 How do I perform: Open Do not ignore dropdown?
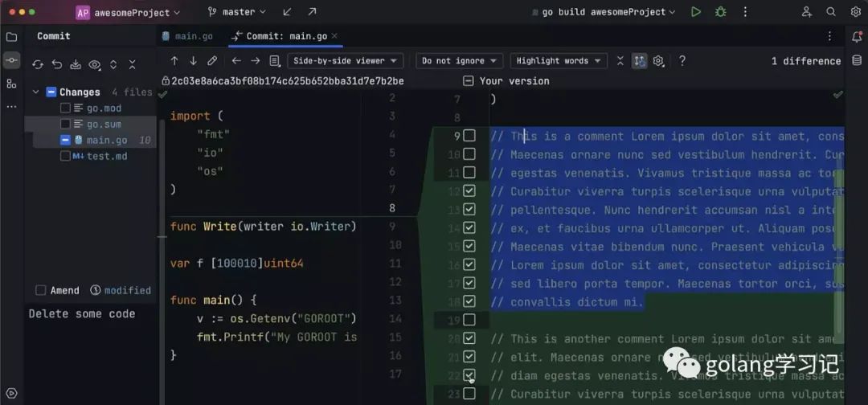460,61
